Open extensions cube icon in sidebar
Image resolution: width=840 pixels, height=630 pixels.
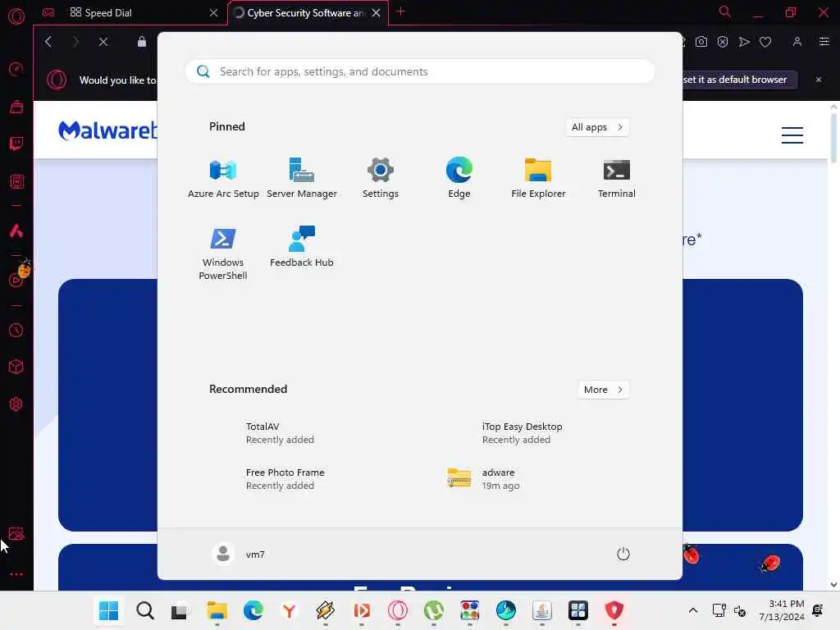(x=16, y=367)
